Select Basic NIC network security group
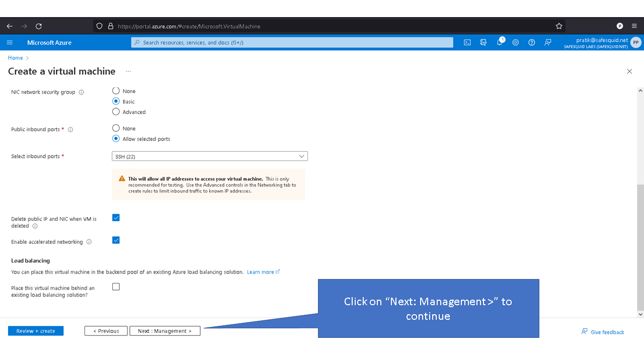This screenshot has height=362, width=644. (116, 101)
